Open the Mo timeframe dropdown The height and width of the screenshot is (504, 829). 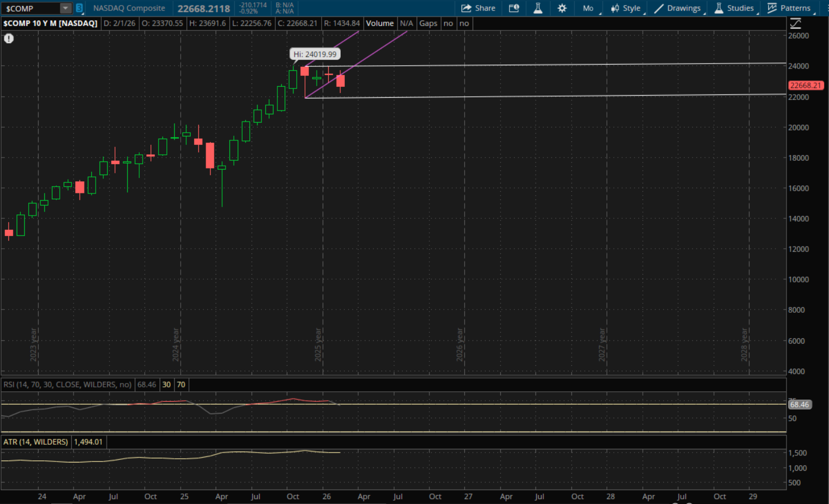588,8
